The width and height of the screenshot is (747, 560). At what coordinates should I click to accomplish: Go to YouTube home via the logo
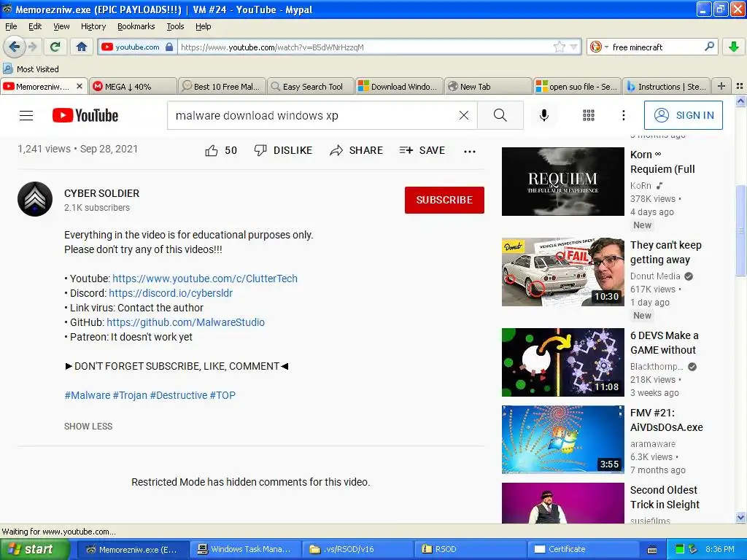click(85, 115)
